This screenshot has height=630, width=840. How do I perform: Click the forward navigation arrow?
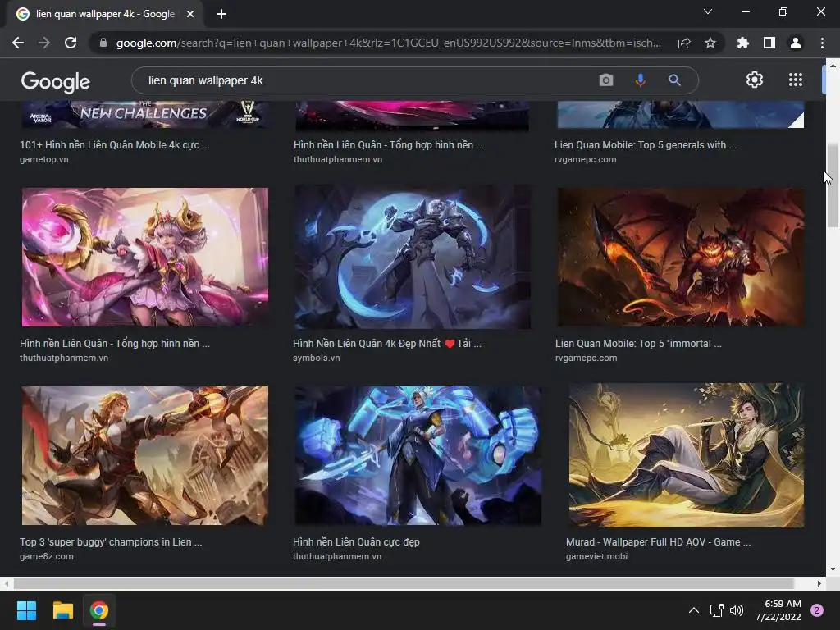coord(44,43)
